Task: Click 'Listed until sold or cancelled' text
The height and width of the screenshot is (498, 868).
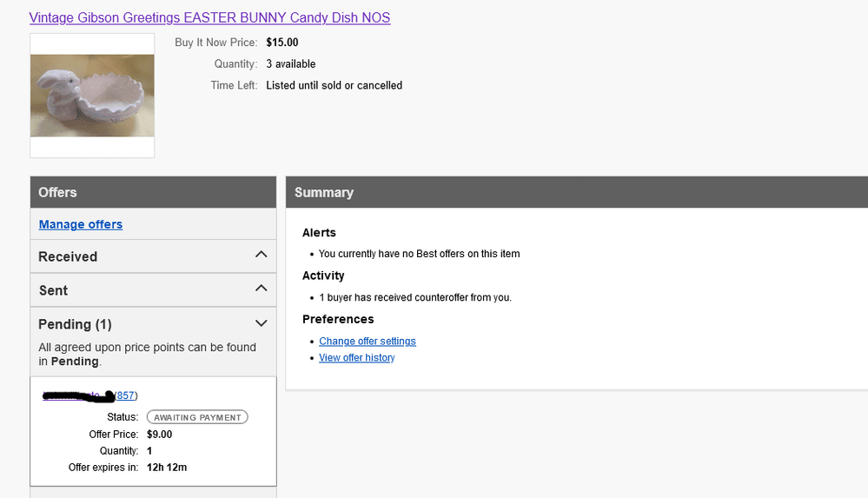Action: (x=334, y=86)
